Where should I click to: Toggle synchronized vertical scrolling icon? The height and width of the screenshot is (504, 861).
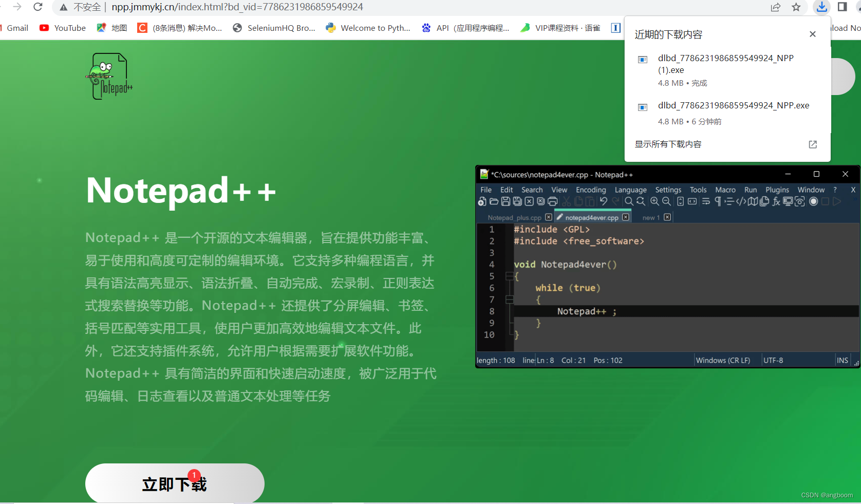680,201
